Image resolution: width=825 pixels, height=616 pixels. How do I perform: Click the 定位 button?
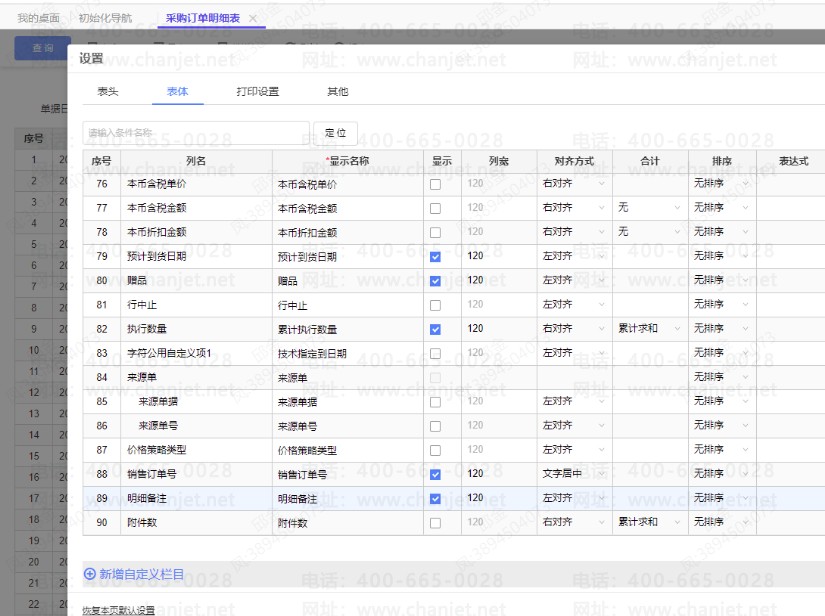[x=335, y=133]
